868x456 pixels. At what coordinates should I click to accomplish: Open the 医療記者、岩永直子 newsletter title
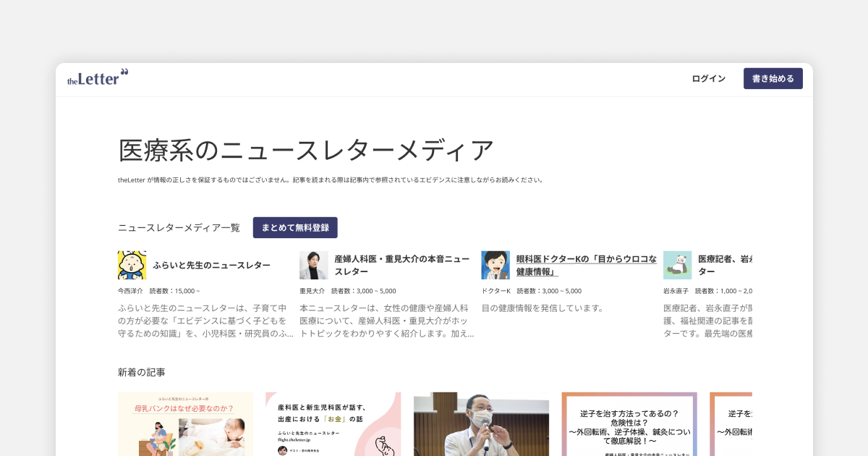click(725, 265)
